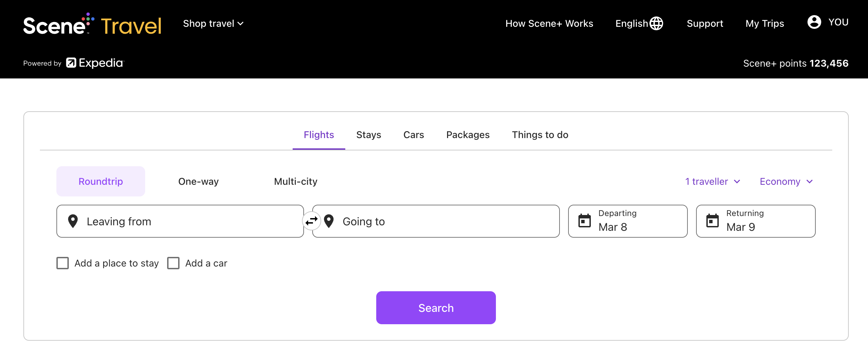The height and width of the screenshot is (351, 868).
Task: Tick the Add a car checkbox
Action: tap(173, 263)
